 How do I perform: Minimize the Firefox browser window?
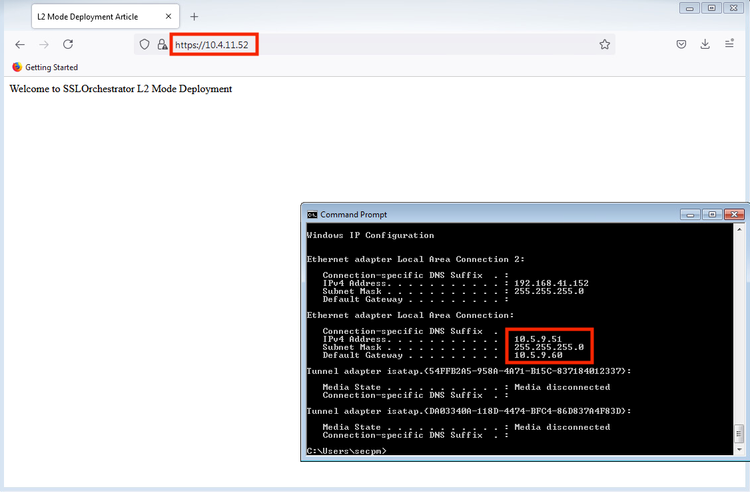689,8
